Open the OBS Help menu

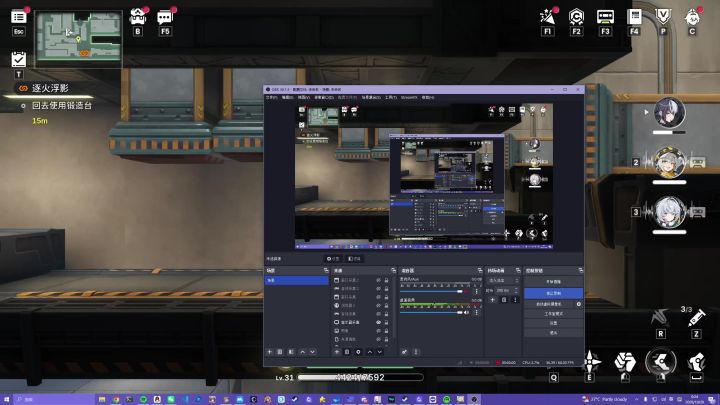(428, 97)
